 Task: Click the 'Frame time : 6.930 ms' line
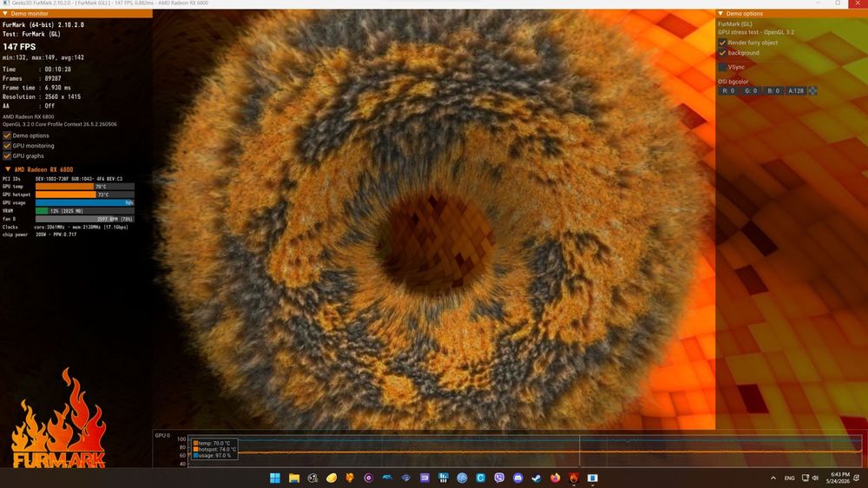[x=36, y=88]
